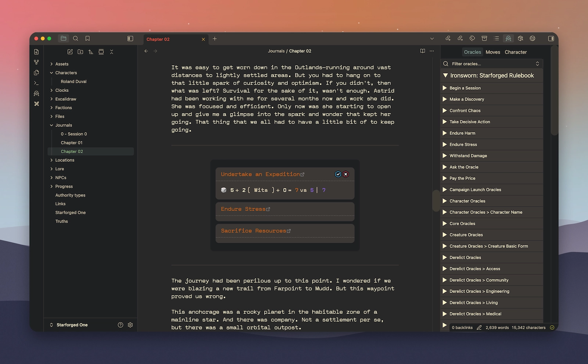
Task: Toggle the Iron Vault sidebar icon
Action: click(x=508, y=38)
